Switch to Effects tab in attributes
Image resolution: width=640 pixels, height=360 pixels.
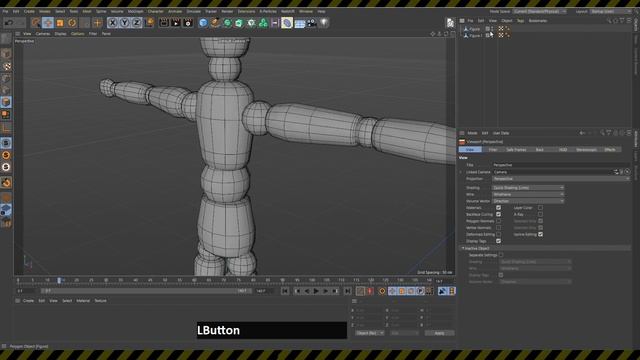click(x=610, y=150)
